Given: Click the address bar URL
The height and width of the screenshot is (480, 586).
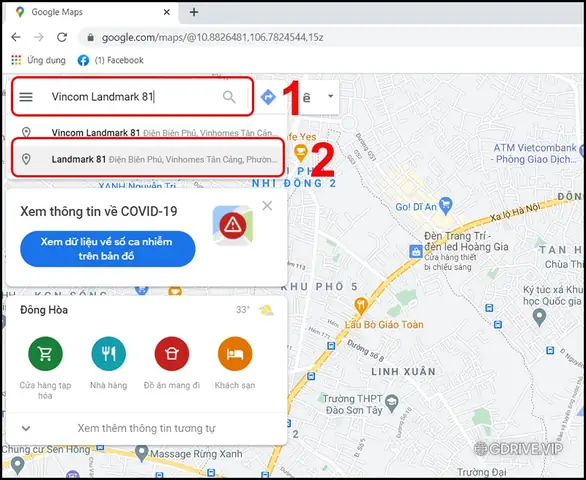Looking at the screenshot, I should pos(213,37).
